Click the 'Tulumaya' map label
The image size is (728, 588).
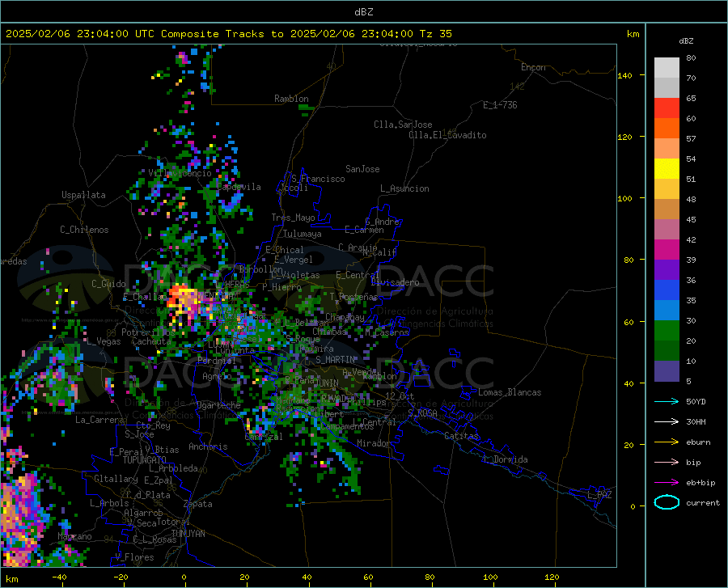(303, 234)
